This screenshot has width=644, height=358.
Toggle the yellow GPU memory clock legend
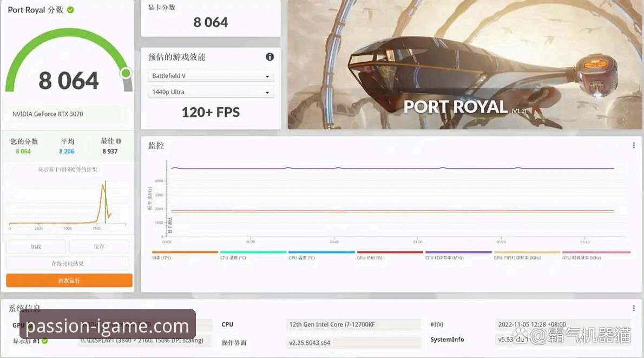click(527, 255)
